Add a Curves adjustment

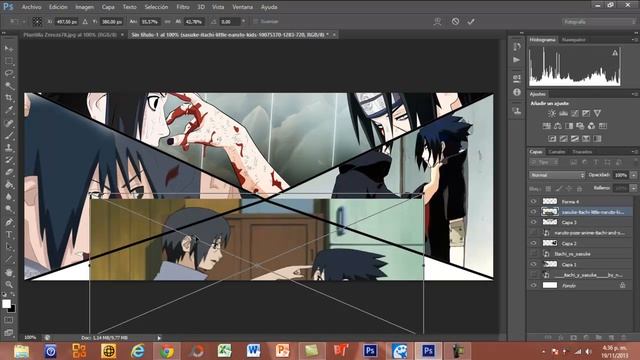point(575,113)
